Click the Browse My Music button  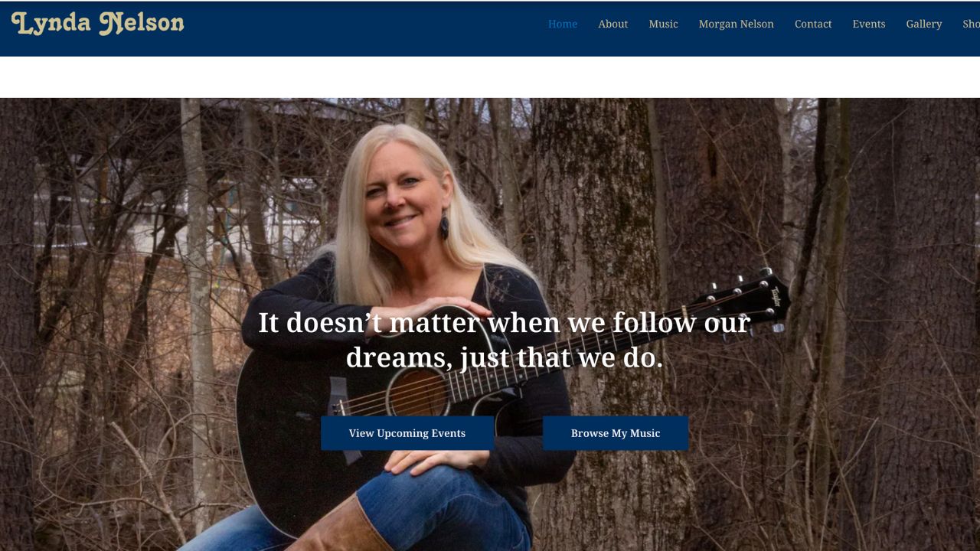tap(616, 433)
